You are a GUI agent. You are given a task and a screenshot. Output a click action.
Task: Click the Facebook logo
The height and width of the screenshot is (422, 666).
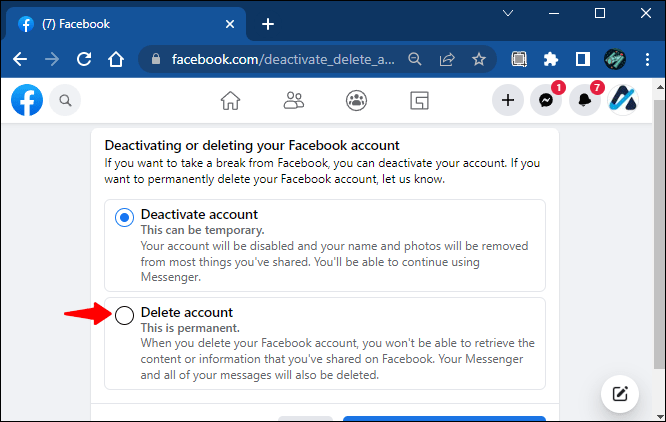point(27,100)
